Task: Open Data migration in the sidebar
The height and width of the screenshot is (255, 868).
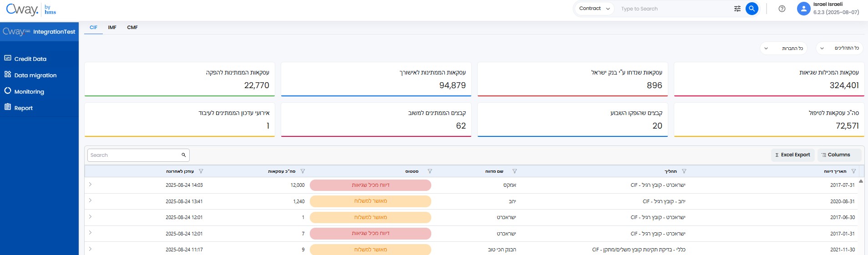Action: coord(35,75)
